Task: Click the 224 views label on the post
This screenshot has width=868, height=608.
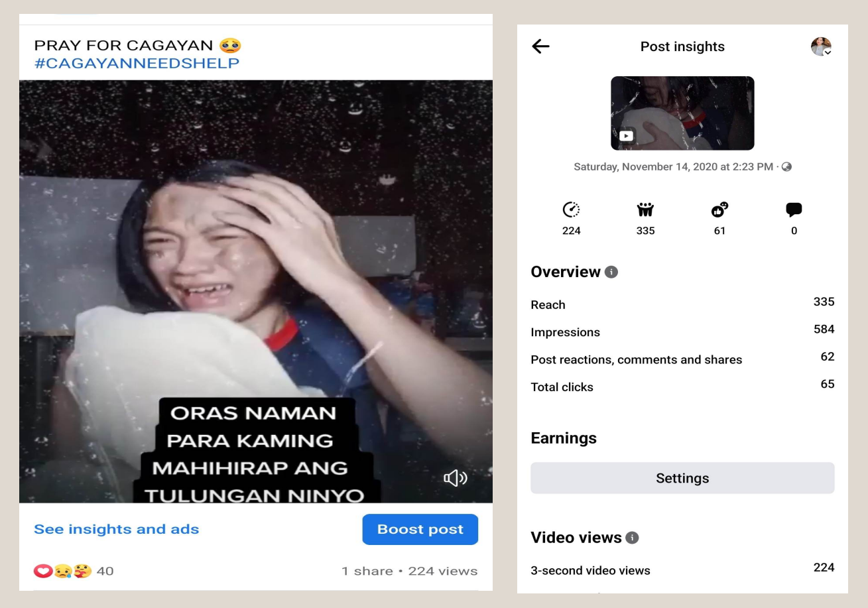Action: [x=443, y=570]
